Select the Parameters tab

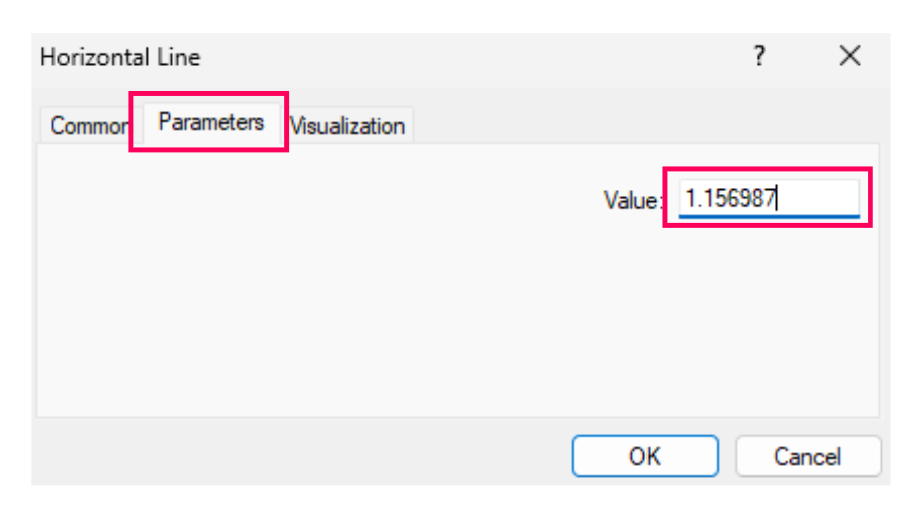(x=211, y=122)
